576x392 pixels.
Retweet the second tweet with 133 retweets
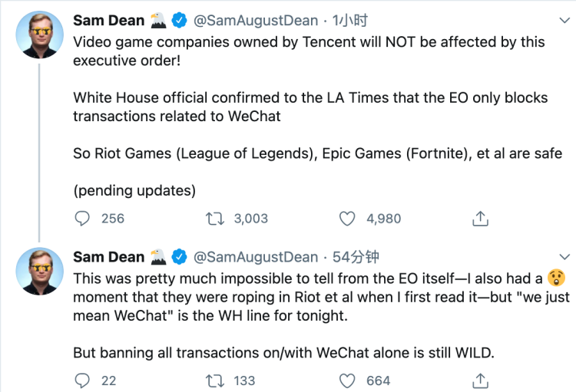point(214,380)
